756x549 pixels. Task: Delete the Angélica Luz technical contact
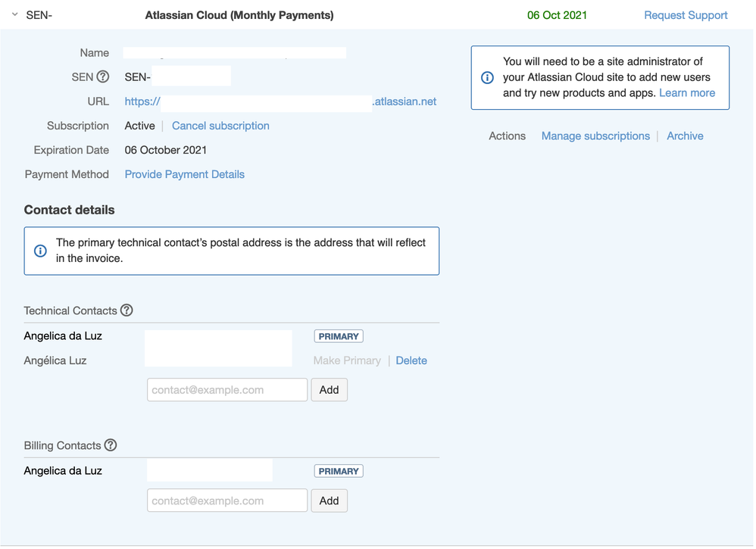[411, 360]
